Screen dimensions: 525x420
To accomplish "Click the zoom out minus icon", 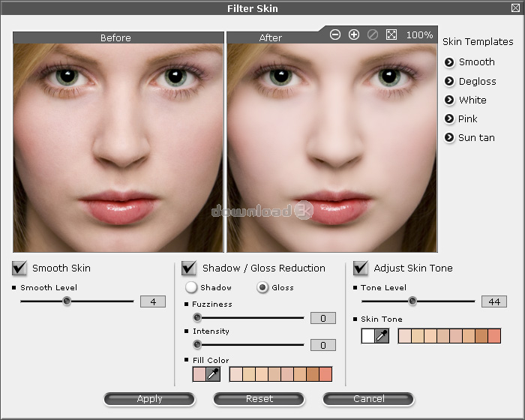I will point(335,34).
